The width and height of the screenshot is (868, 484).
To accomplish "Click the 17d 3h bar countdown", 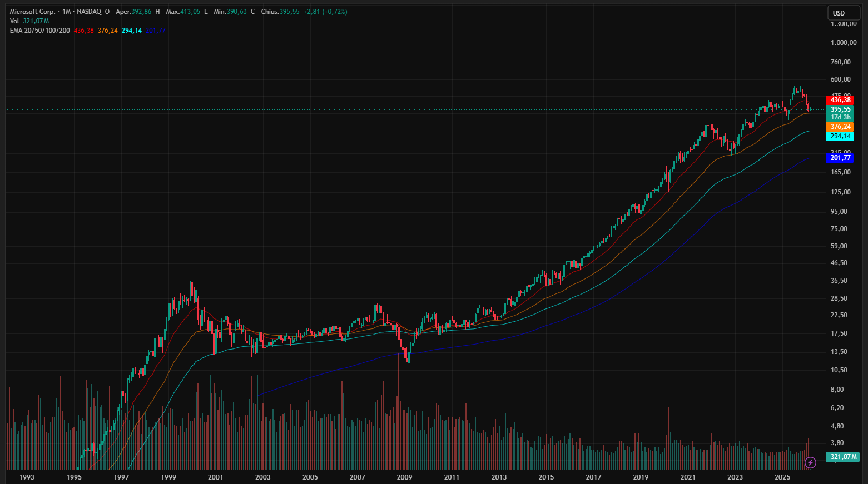I will coord(840,117).
